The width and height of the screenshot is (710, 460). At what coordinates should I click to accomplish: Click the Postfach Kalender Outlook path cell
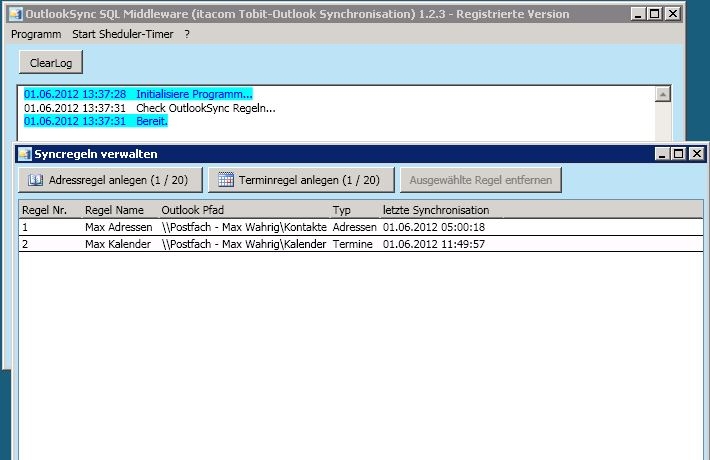(244, 244)
